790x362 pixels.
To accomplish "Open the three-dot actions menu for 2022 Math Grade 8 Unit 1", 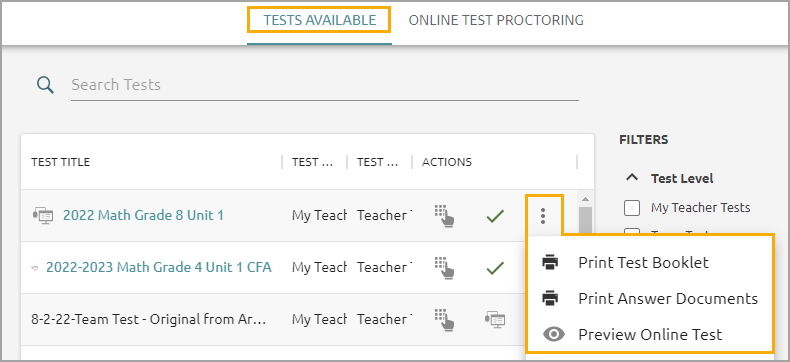I will click(x=543, y=216).
